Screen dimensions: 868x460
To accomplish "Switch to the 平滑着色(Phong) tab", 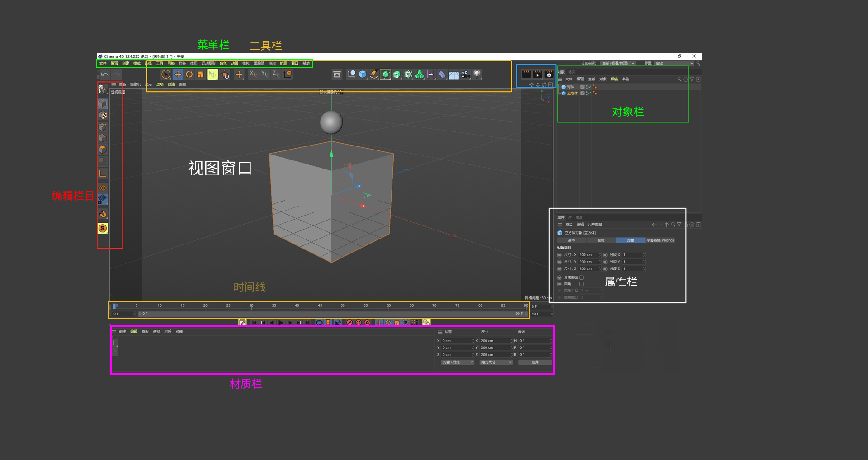I will (660, 240).
